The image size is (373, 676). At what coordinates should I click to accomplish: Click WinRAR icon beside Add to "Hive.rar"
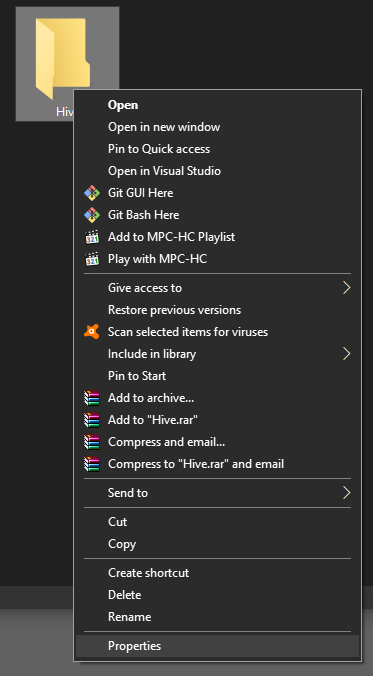coord(91,419)
